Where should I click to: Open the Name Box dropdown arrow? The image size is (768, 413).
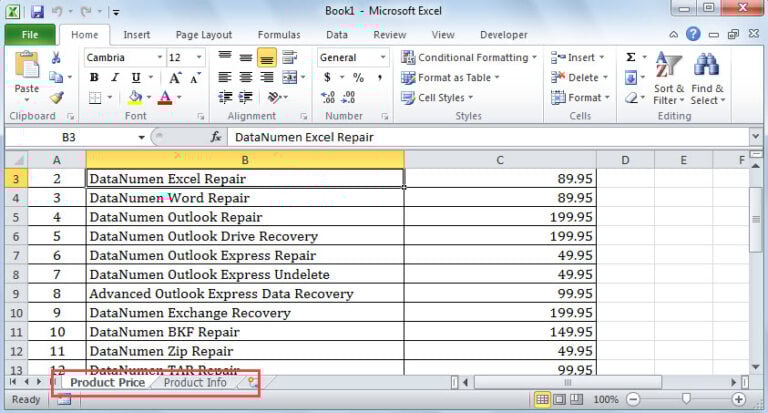[x=141, y=137]
